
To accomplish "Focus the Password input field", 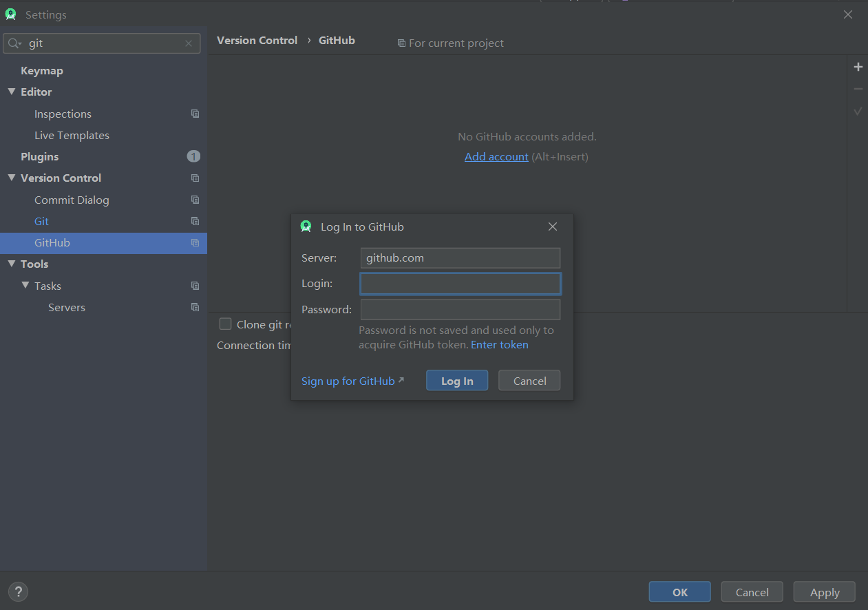I will click(461, 309).
